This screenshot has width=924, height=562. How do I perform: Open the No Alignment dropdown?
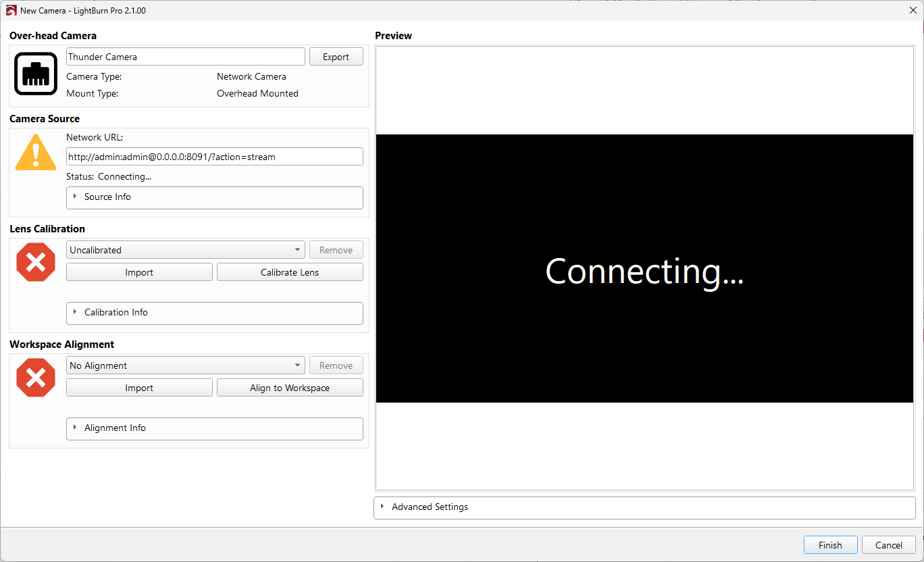[186, 365]
